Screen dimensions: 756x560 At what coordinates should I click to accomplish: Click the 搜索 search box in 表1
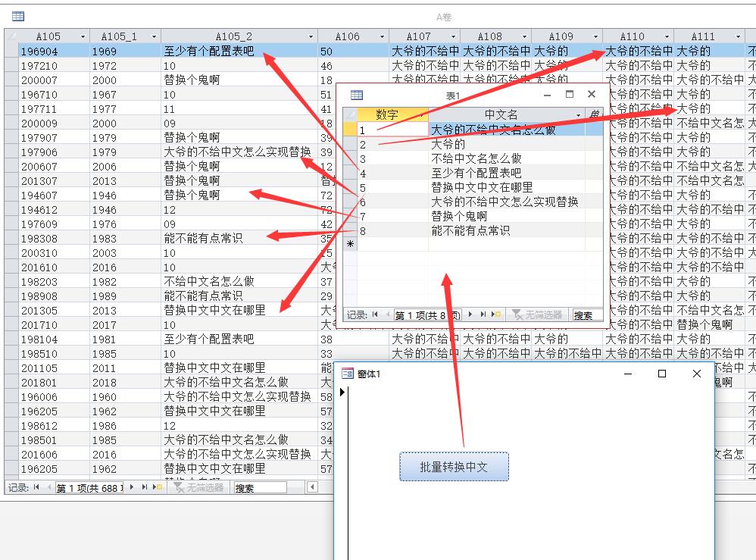pos(587,315)
